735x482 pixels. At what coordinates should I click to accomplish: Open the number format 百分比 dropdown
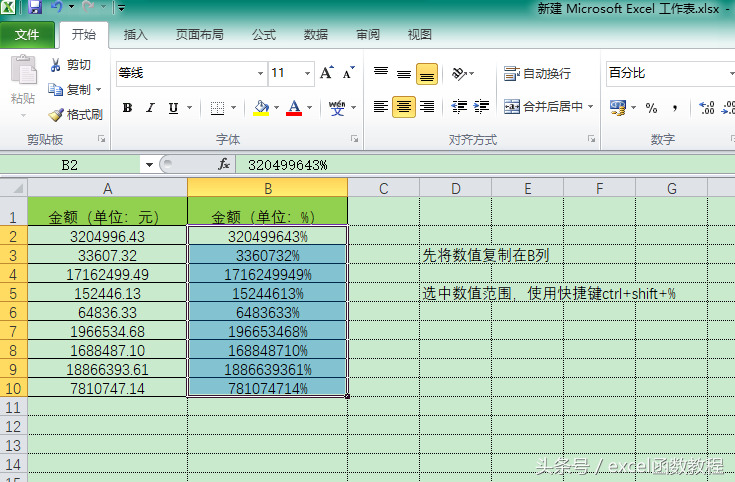pos(730,74)
